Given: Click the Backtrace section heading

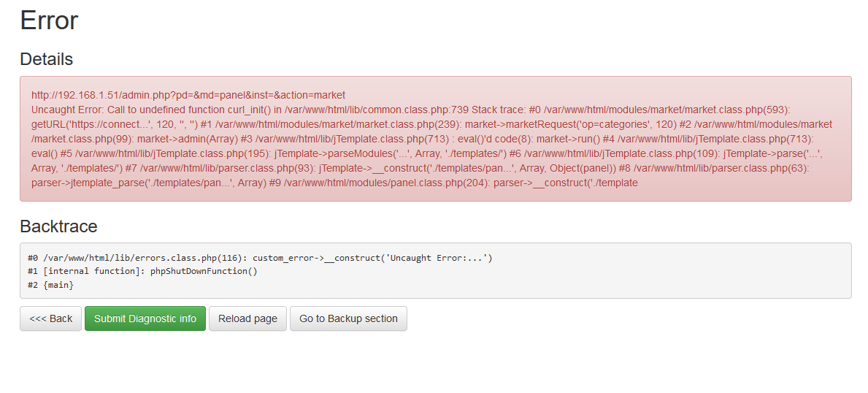Looking at the screenshot, I should coord(58,226).
